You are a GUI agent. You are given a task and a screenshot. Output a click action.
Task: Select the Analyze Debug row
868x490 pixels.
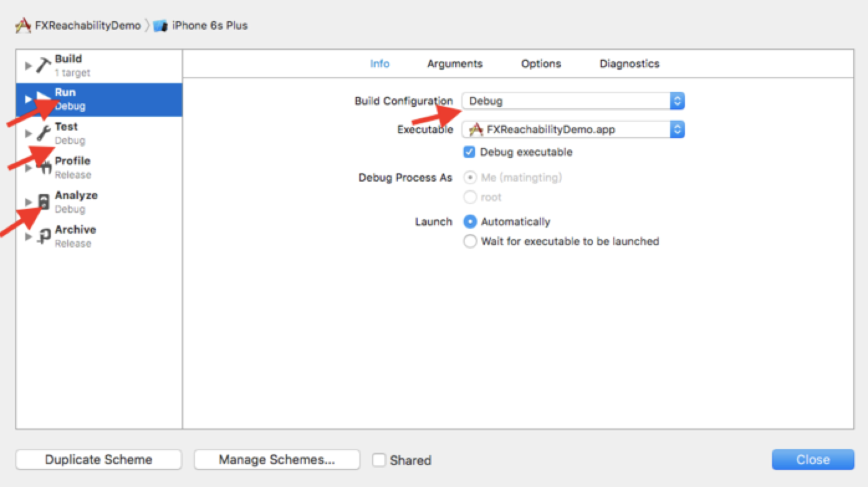(x=99, y=202)
